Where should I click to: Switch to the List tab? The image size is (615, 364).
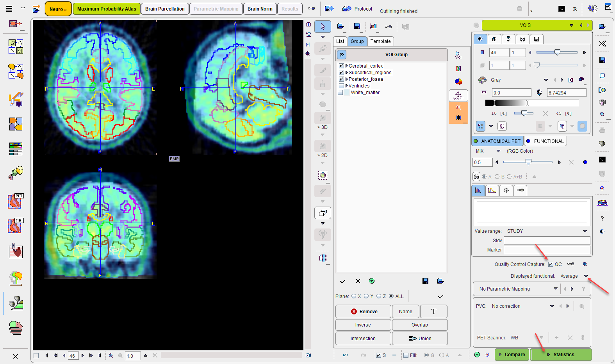[340, 41]
